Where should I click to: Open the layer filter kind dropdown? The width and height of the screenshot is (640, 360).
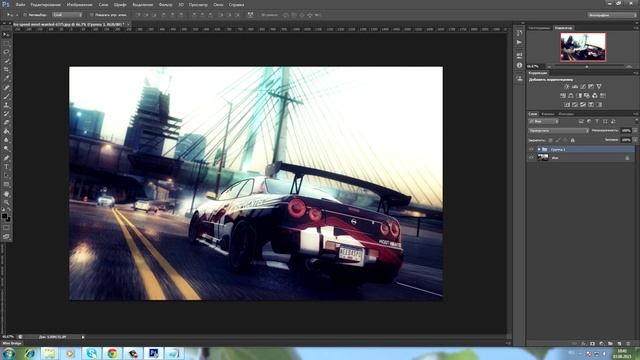543,121
